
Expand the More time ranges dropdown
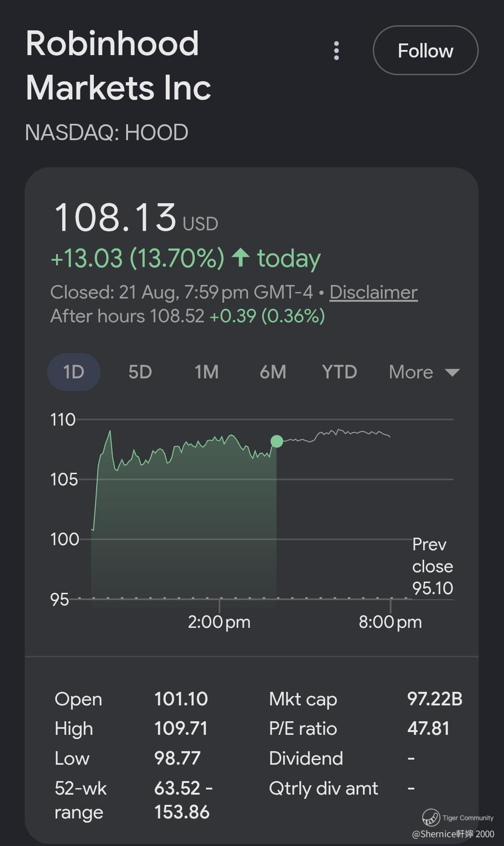(x=424, y=372)
